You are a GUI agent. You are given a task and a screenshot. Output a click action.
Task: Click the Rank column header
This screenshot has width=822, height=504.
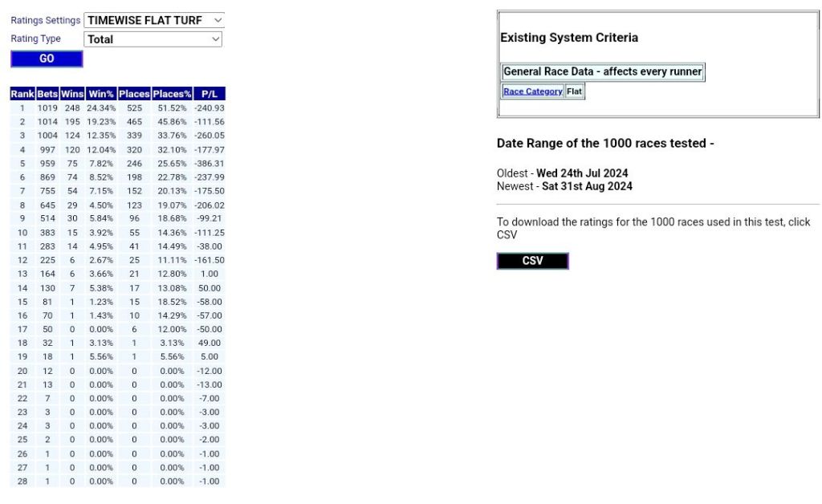[22, 94]
